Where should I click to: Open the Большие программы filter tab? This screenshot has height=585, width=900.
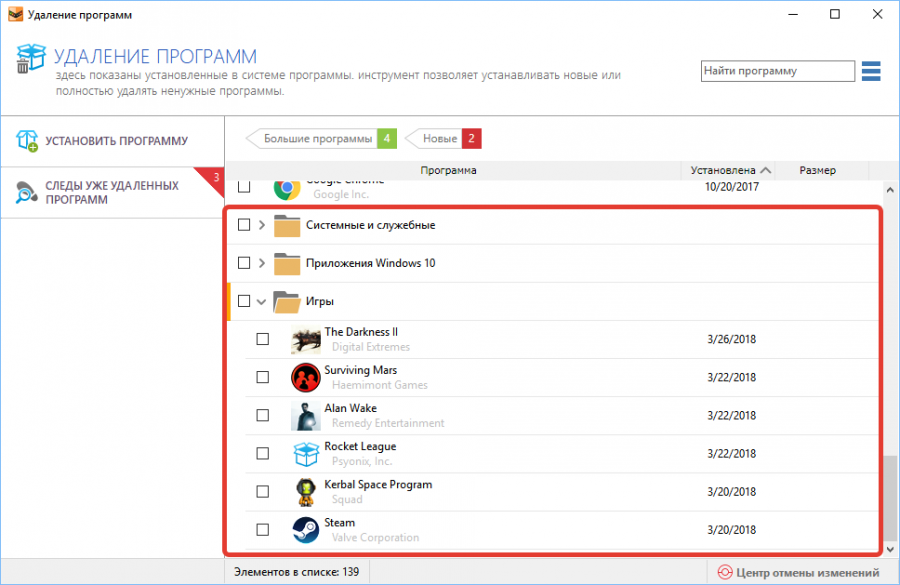(321, 138)
